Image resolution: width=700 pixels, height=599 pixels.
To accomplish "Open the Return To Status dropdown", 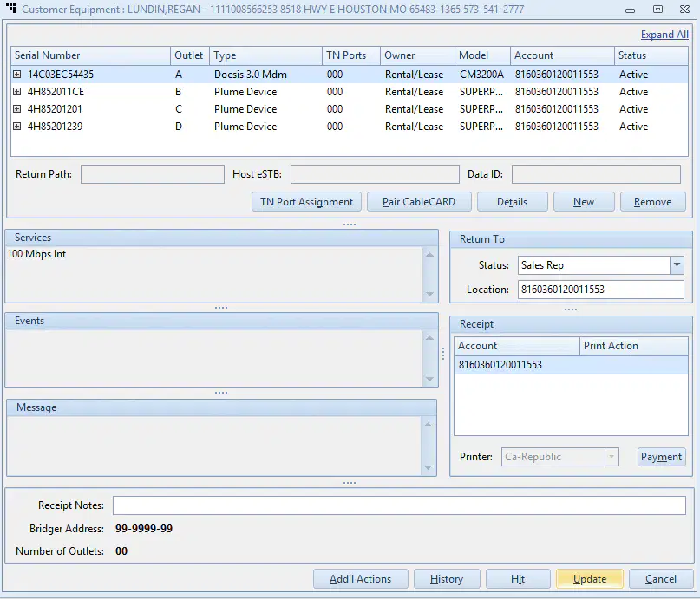I will [677, 265].
